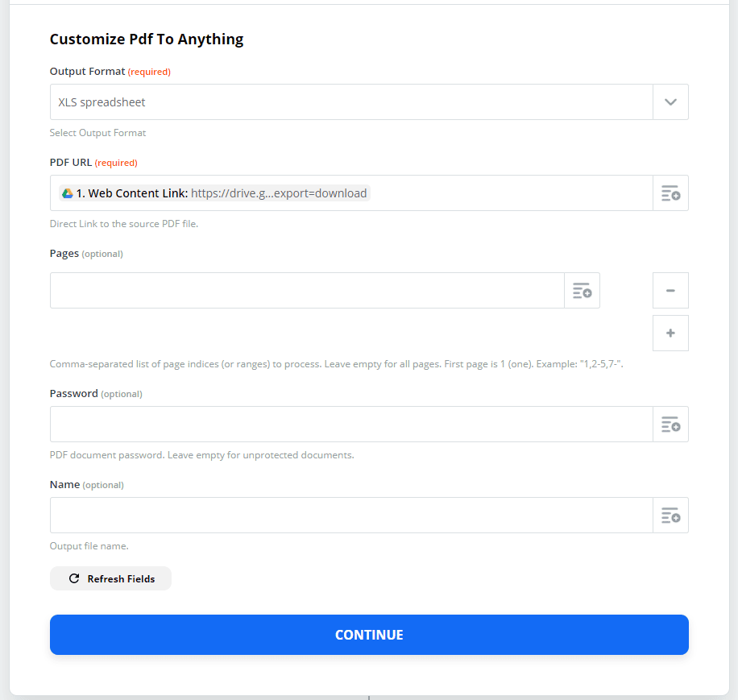Click the circular refresh arrow icon
The image size is (738, 700).
coord(73,578)
